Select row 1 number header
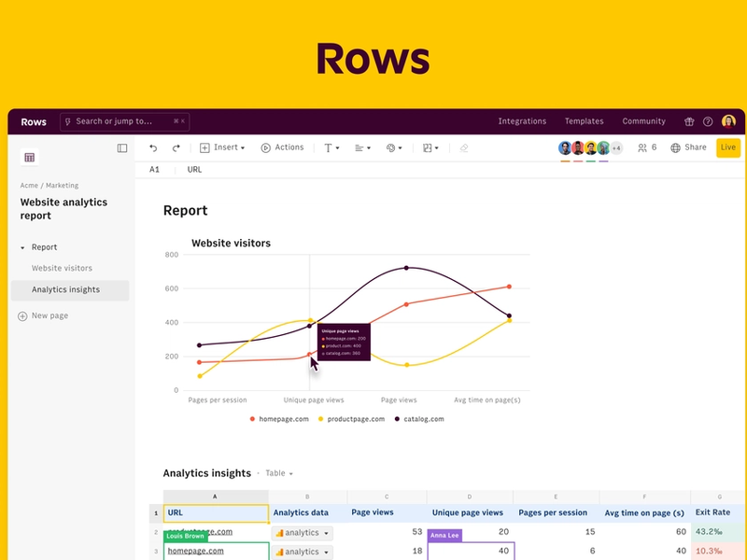The image size is (747, 560). pyautogui.click(x=156, y=513)
